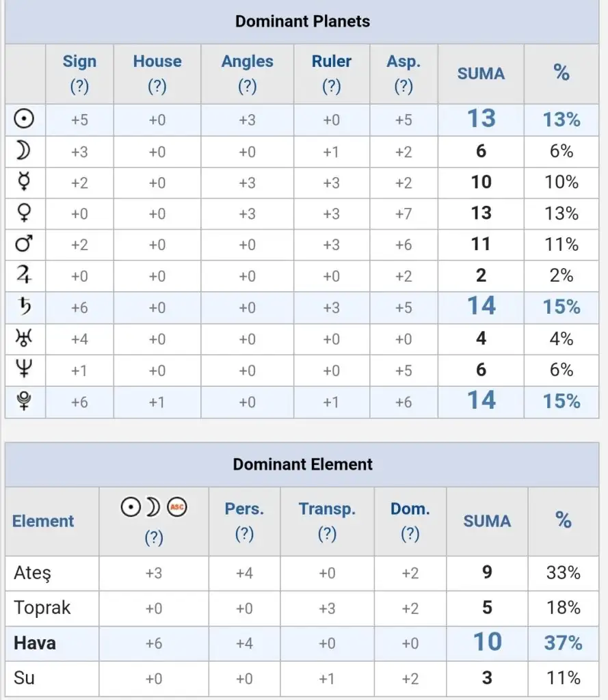608x700 pixels.
Task: Click the Neptune trident symbol
Action: pos(24,370)
